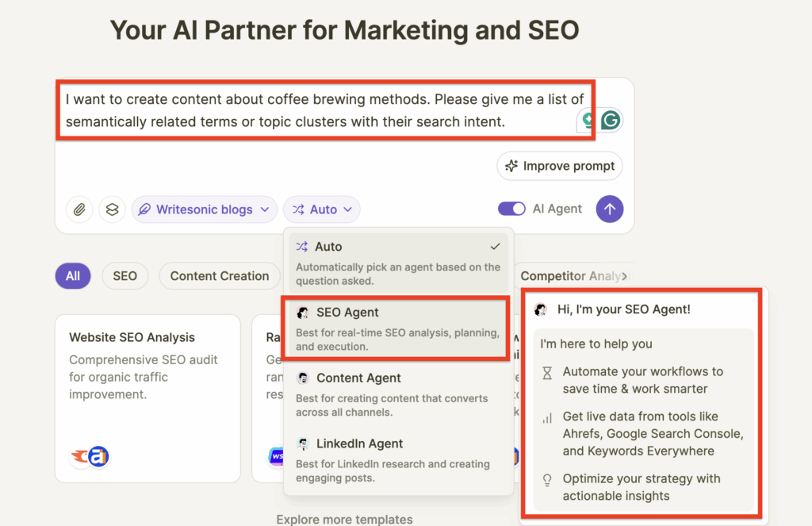Viewport: 812px width, 526px height.
Task: Click the lightbulb icon beside Optimize your strategy
Action: pos(547,480)
